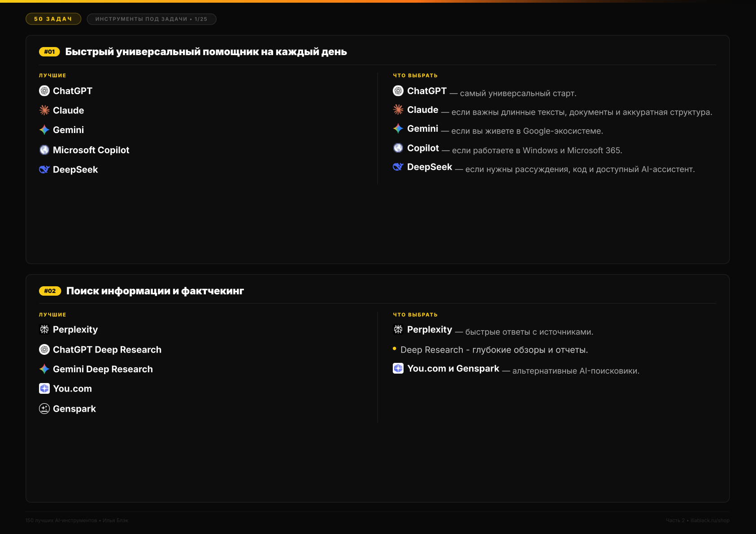Click the Claude starburst icon under Лучшие

[x=44, y=110]
